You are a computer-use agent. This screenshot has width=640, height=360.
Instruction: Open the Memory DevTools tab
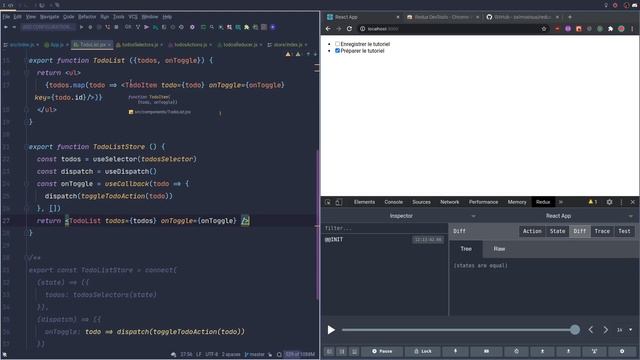[x=517, y=202]
